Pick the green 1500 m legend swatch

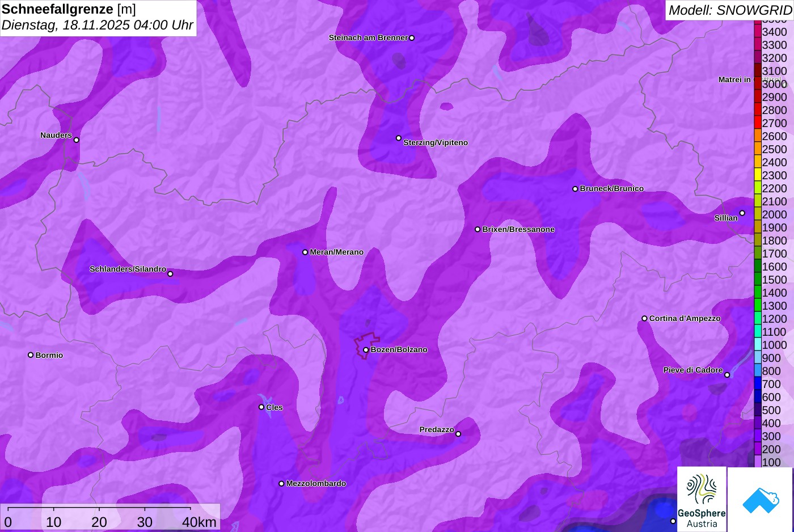point(758,280)
